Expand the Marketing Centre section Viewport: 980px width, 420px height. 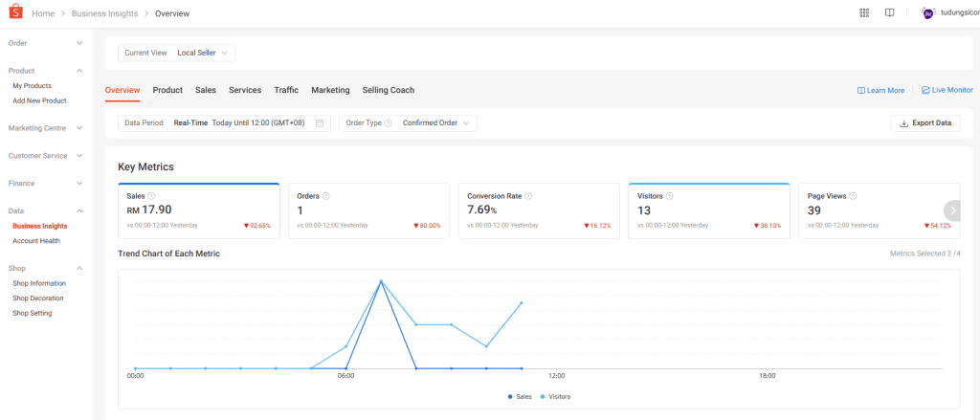tap(46, 128)
